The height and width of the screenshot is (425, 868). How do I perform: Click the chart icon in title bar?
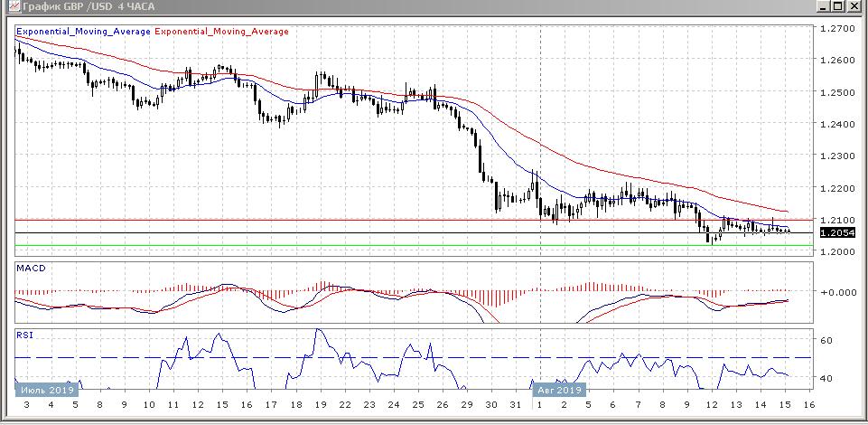click(x=9, y=6)
